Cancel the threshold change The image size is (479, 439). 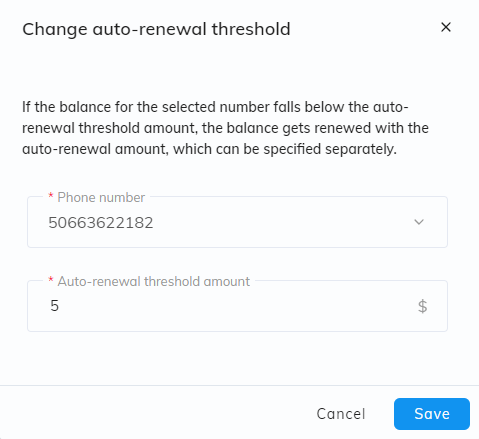[x=341, y=414]
